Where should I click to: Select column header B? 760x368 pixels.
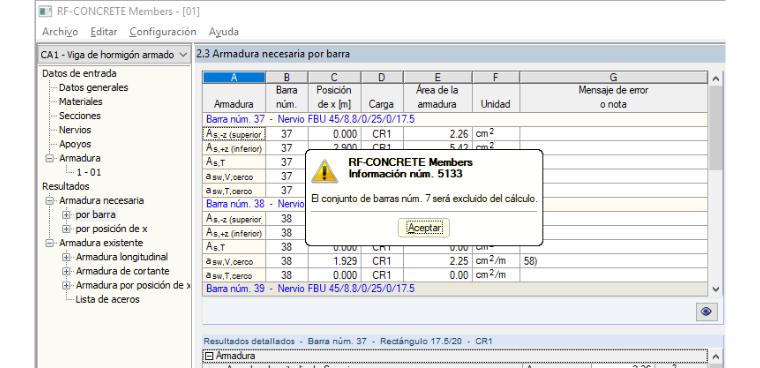[286, 77]
